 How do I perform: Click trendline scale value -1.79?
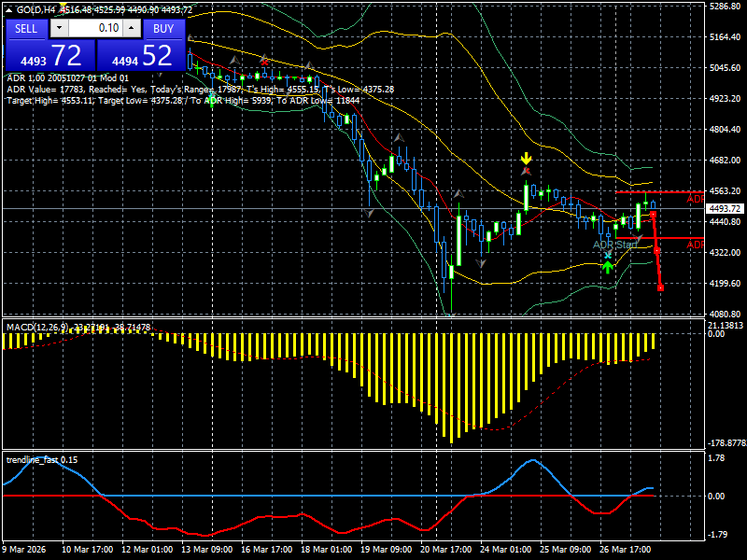(x=717, y=535)
